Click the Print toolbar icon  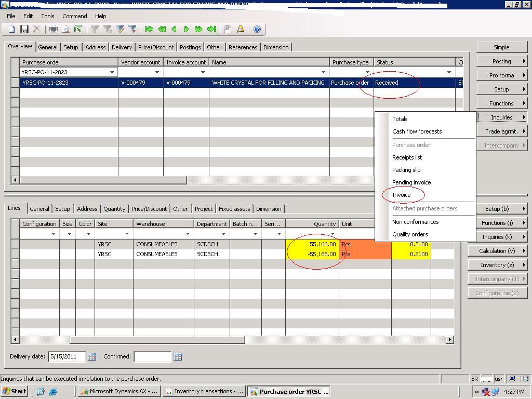(x=53, y=30)
